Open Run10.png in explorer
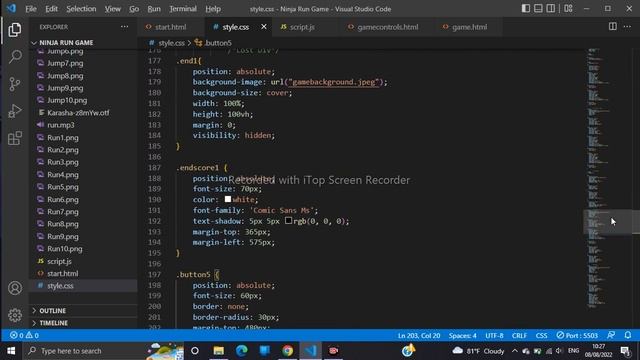Image resolution: width=640 pixels, height=360 pixels. tap(64, 249)
